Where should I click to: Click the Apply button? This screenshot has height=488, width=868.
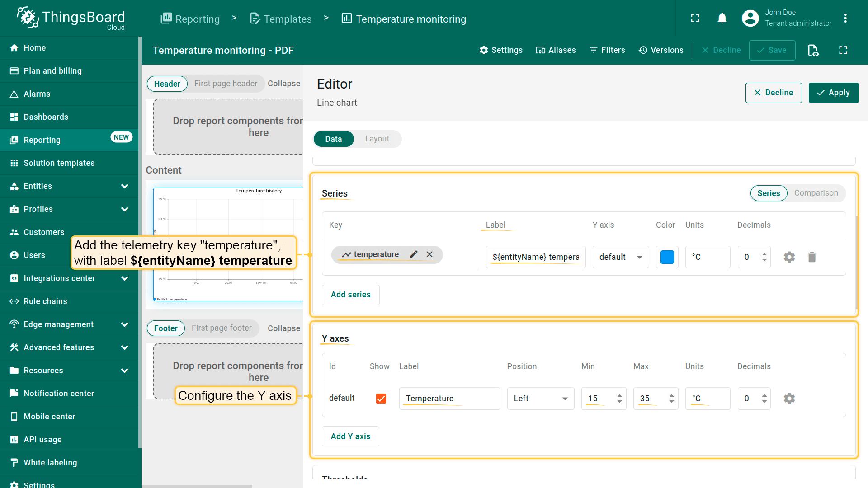click(x=833, y=93)
